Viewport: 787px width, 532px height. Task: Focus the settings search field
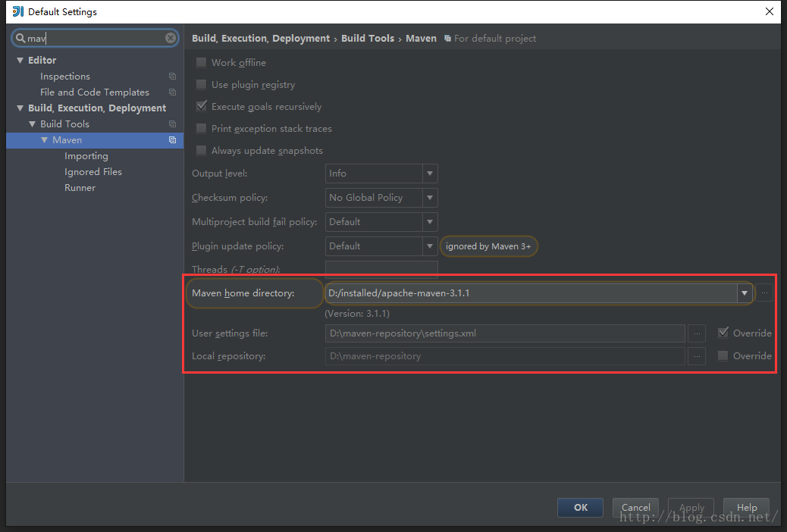(x=96, y=38)
